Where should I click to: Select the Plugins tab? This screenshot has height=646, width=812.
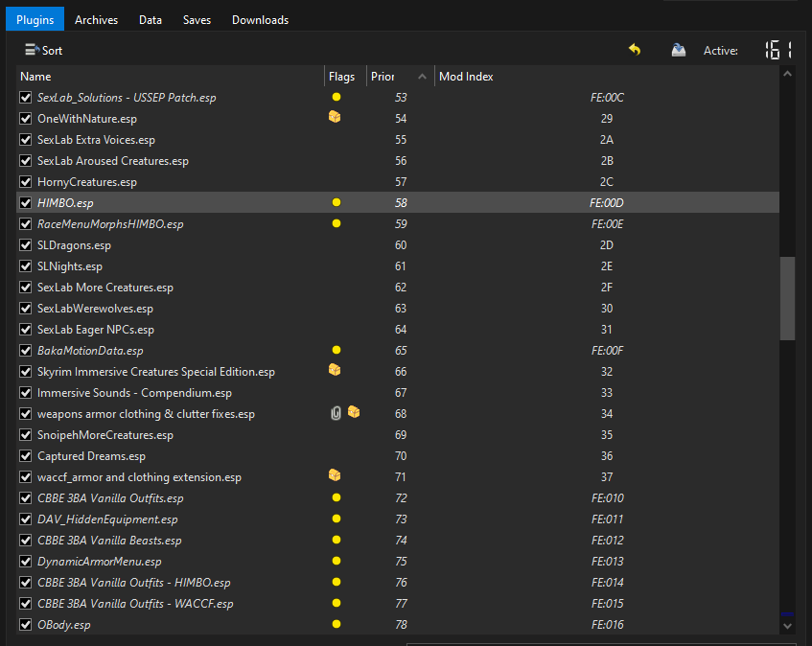point(35,20)
